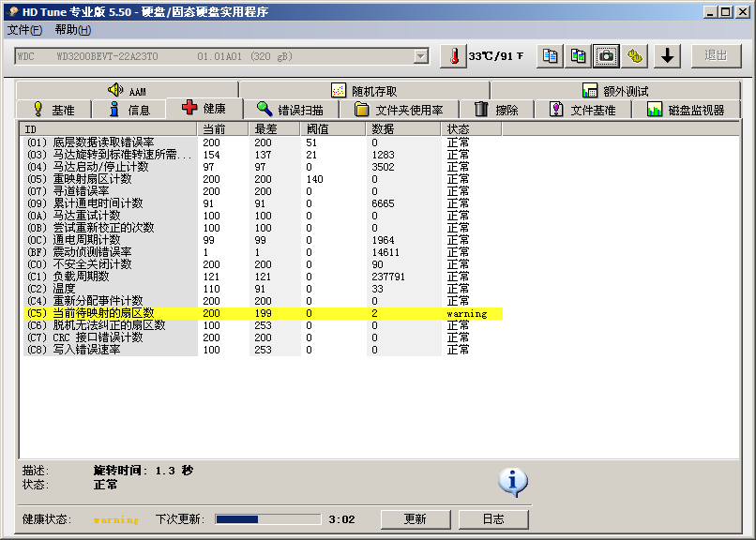756x540 pixels.
Task: Select the (03) 马达旋转到标准转速 row
Action: [263, 155]
